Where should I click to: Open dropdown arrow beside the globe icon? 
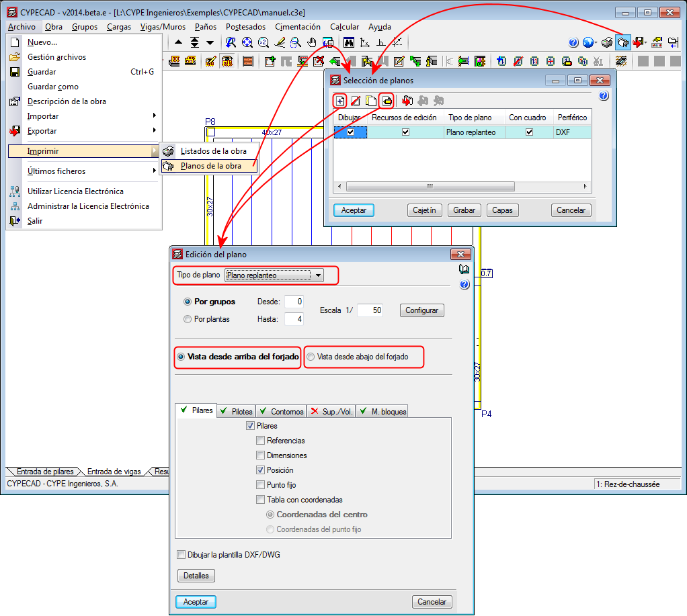coord(596,42)
